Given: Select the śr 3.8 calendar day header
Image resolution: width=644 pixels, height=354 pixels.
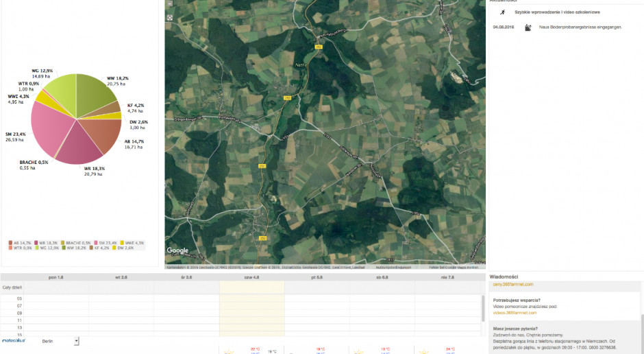Looking at the screenshot, I should (186, 278).
